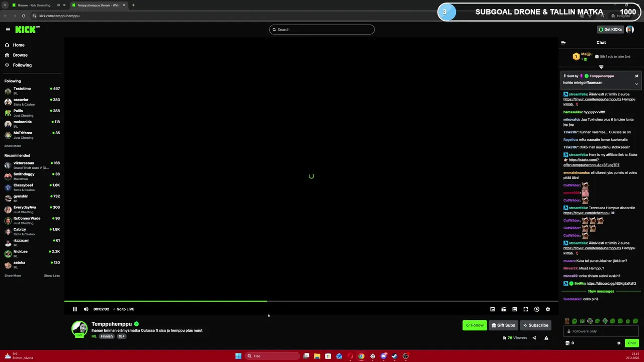The image size is (644, 362).
Task: Open Testotimo channel in Following list
Action: [x=32, y=91]
